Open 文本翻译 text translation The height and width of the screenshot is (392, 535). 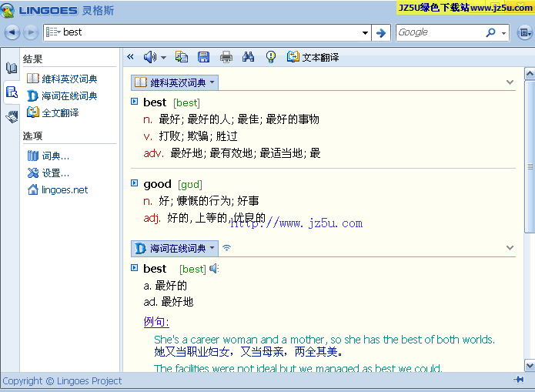click(x=313, y=57)
